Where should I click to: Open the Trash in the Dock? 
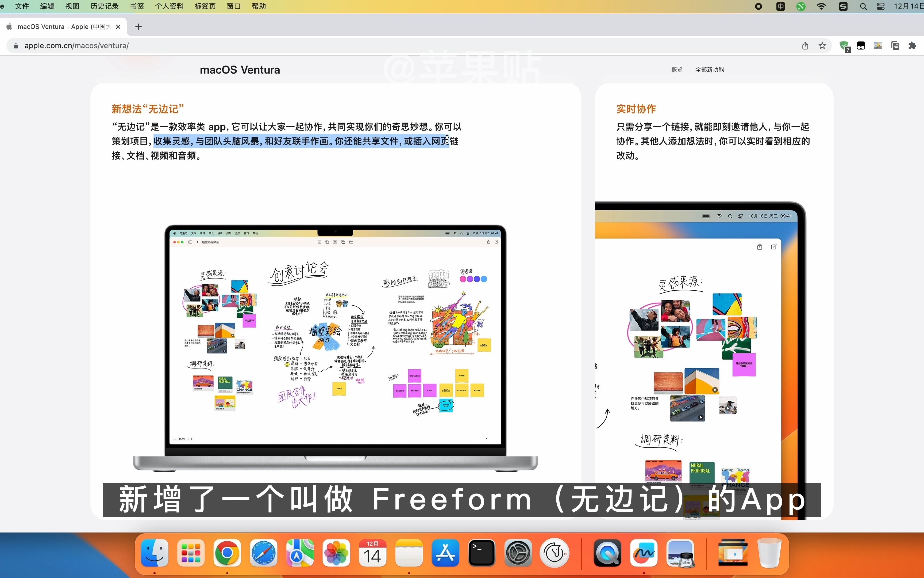(769, 553)
